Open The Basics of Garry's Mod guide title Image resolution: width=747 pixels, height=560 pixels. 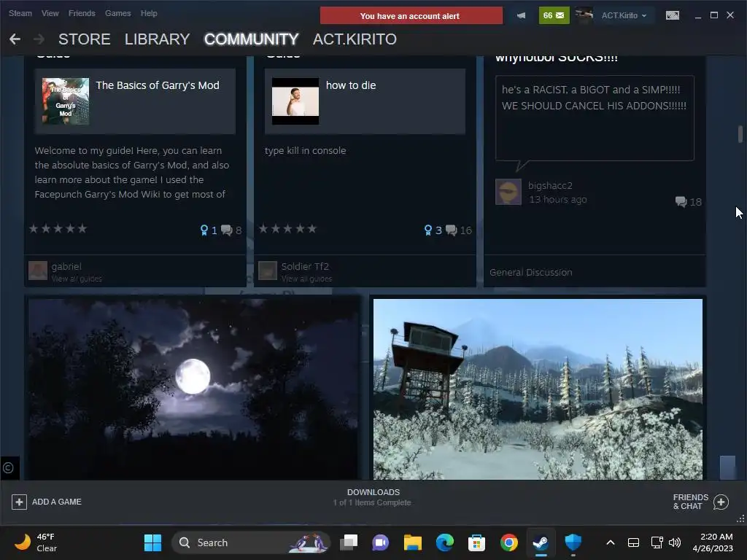pos(158,85)
